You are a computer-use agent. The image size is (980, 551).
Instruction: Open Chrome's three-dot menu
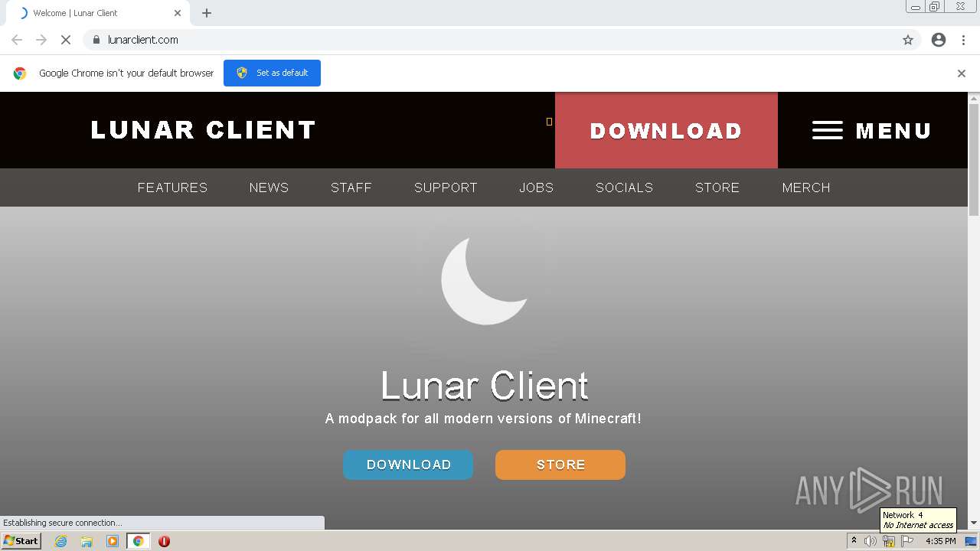point(963,40)
